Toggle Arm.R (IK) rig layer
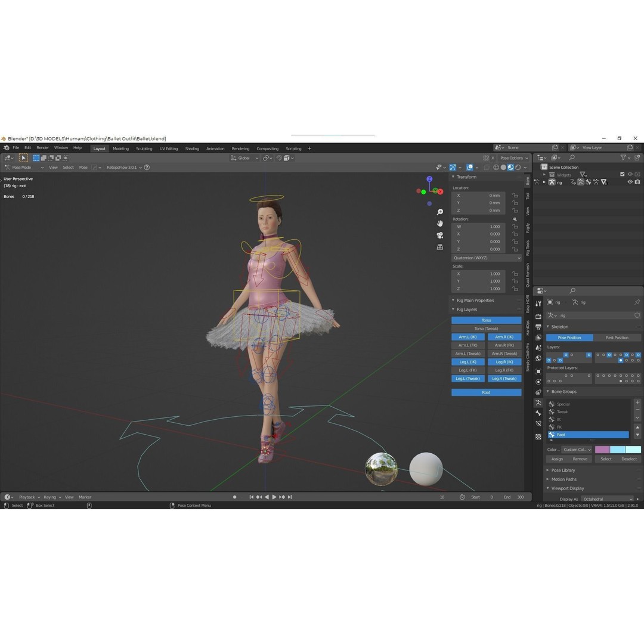This screenshot has width=644, height=644. point(504,337)
